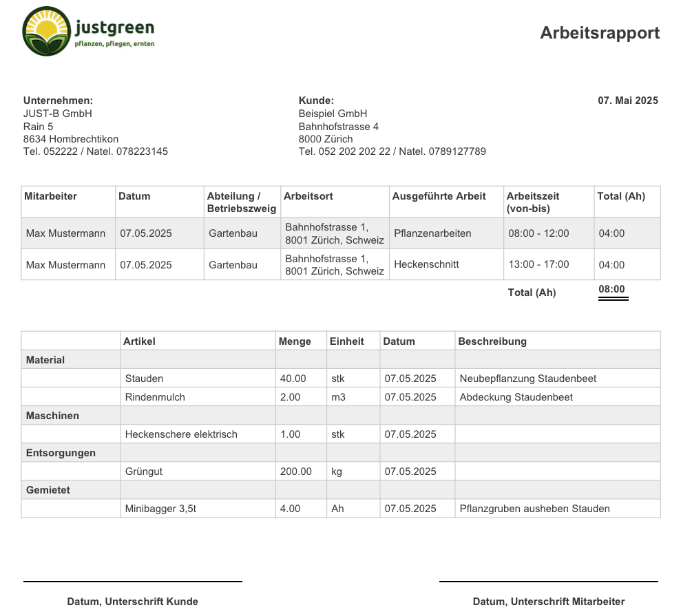
Task: Select the Arbeitsrapport title
Action: (x=600, y=32)
